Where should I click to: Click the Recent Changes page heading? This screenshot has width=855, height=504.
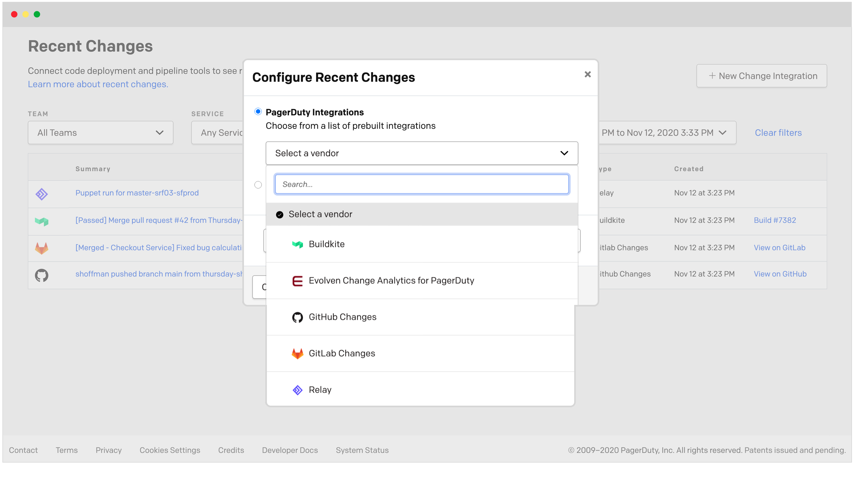[90, 46]
